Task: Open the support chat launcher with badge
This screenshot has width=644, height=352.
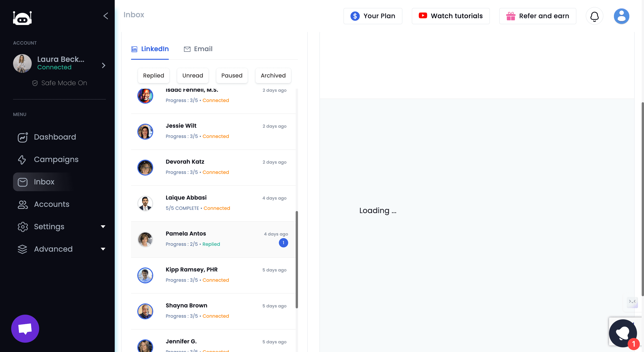Action: [623, 333]
